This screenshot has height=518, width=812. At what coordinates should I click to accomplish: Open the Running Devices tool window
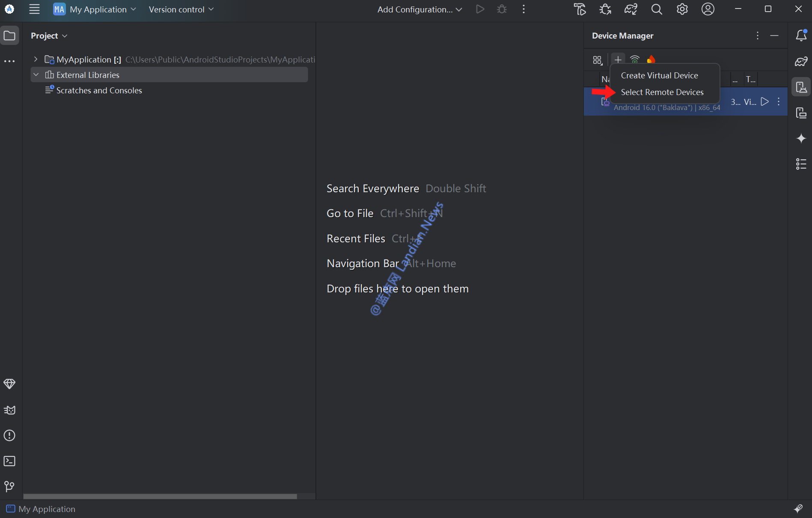point(801,113)
